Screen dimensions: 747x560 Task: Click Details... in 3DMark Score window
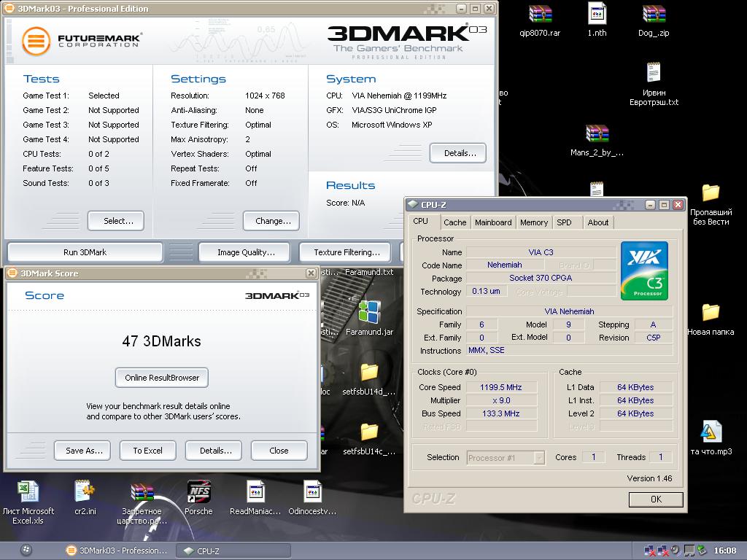point(214,451)
